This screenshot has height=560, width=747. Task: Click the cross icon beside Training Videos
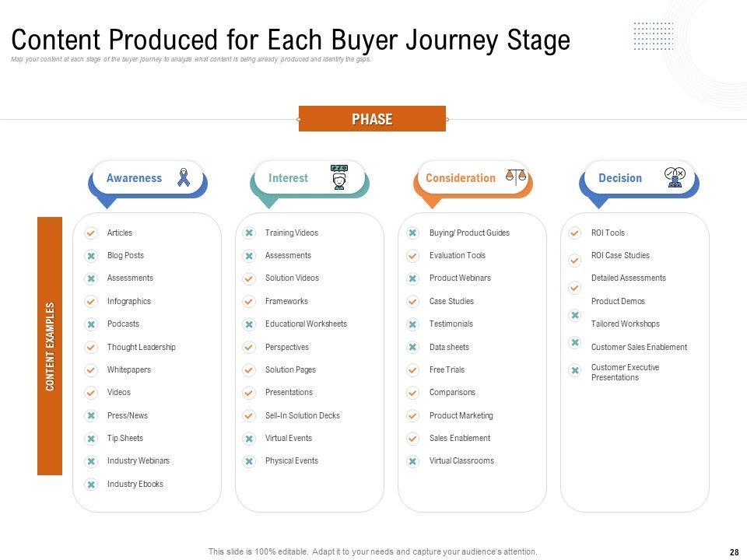coord(249,233)
